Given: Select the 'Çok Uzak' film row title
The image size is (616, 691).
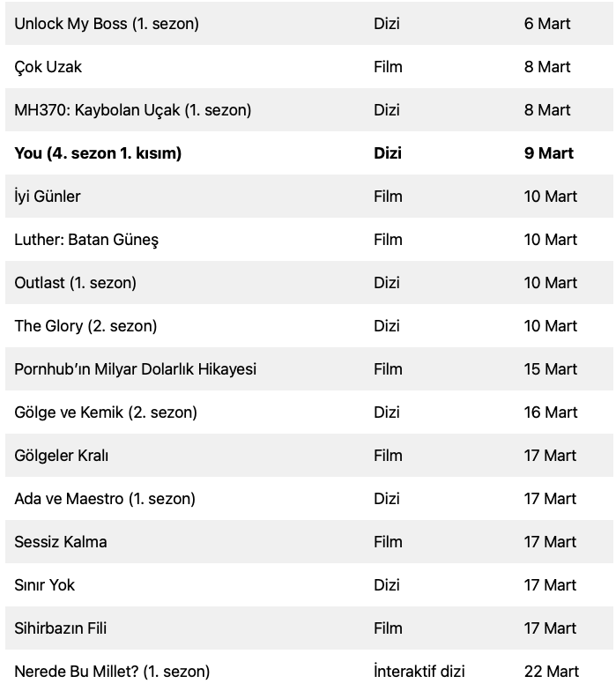Looking at the screenshot, I should [x=48, y=67].
